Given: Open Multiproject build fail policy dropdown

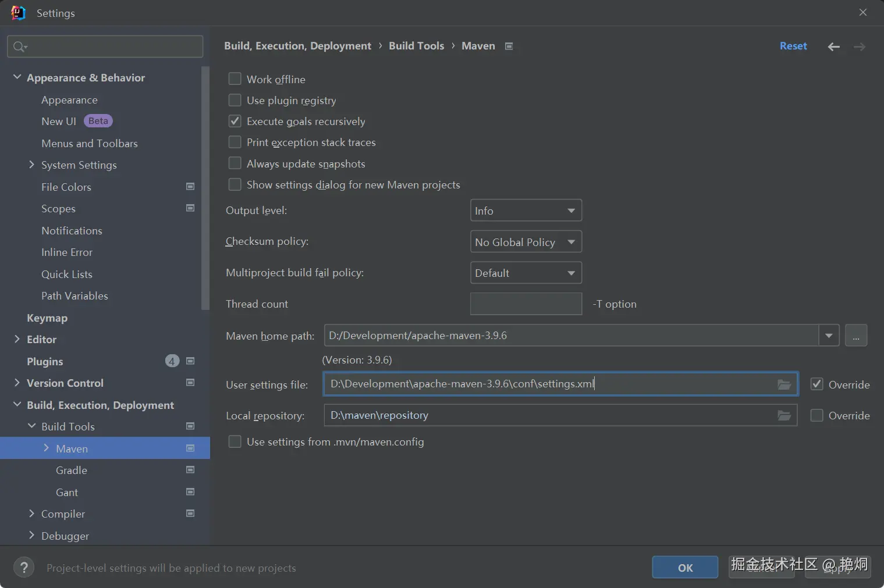Looking at the screenshot, I should click(x=526, y=273).
